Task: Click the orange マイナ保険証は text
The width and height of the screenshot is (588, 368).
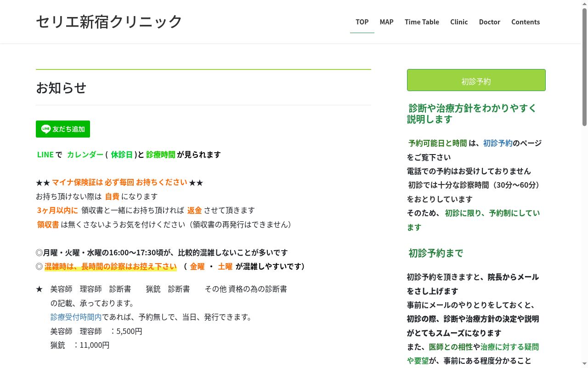Action: [77, 182]
